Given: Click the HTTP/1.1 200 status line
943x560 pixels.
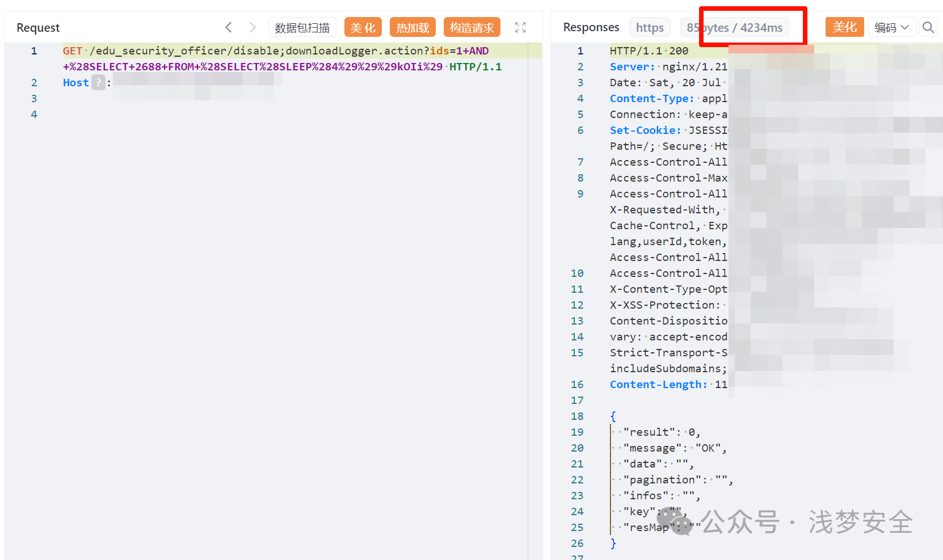Looking at the screenshot, I should (x=649, y=50).
